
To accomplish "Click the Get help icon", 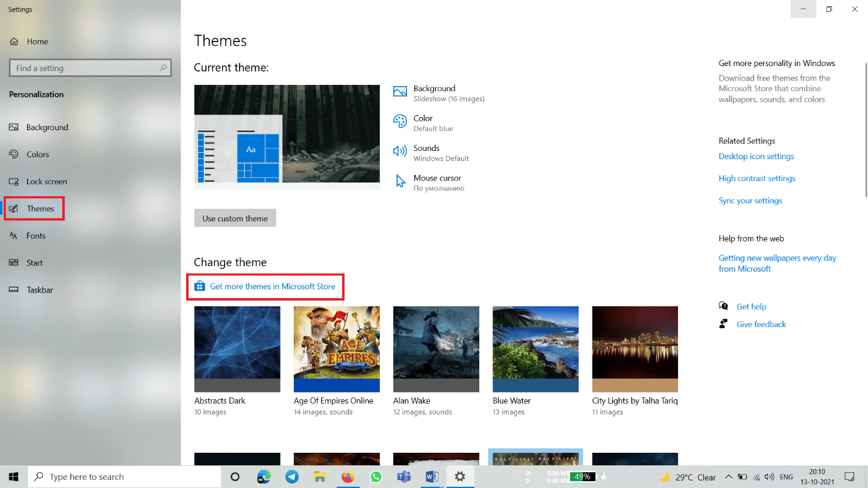I will (724, 306).
